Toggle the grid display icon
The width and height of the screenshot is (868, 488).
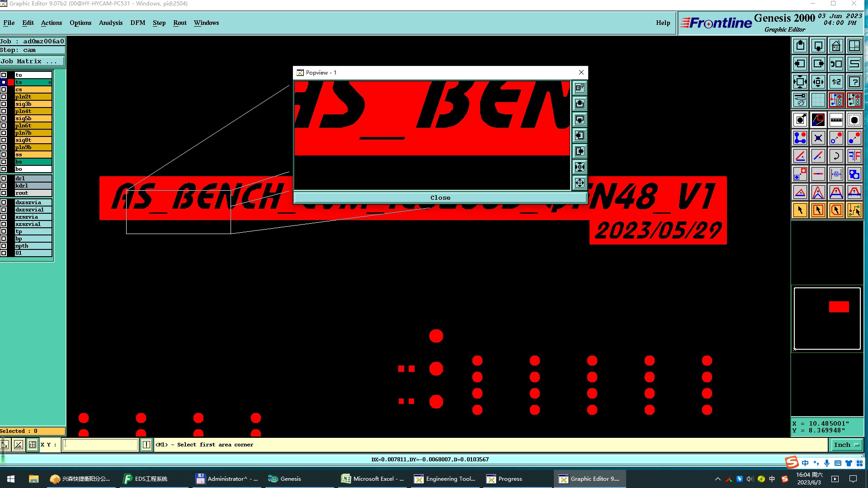[x=818, y=99]
